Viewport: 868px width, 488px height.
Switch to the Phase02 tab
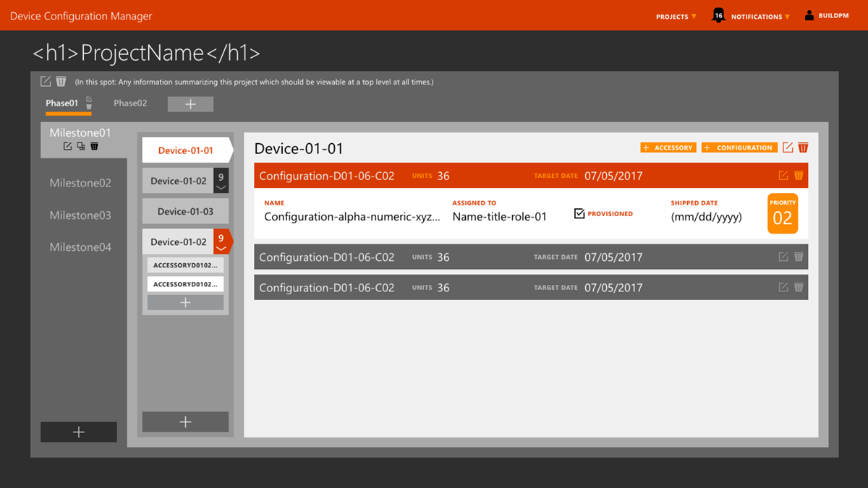[x=130, y=103]
